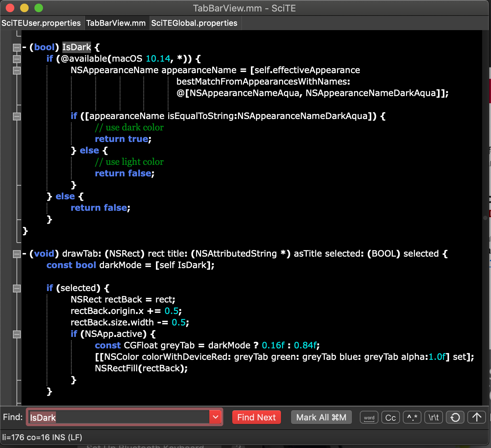The height and width of the screenshot is (448, 491).
Task: Click the Find Next button
Action: [256, 417]
